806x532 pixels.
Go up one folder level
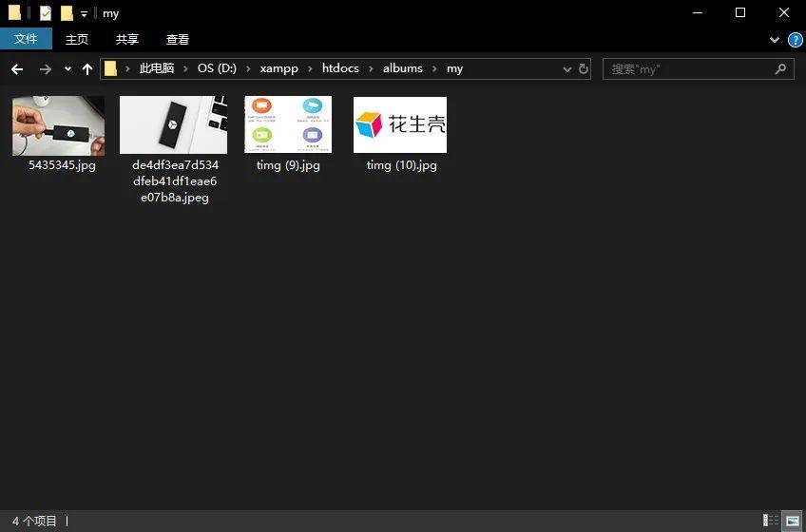click(87, 69)
